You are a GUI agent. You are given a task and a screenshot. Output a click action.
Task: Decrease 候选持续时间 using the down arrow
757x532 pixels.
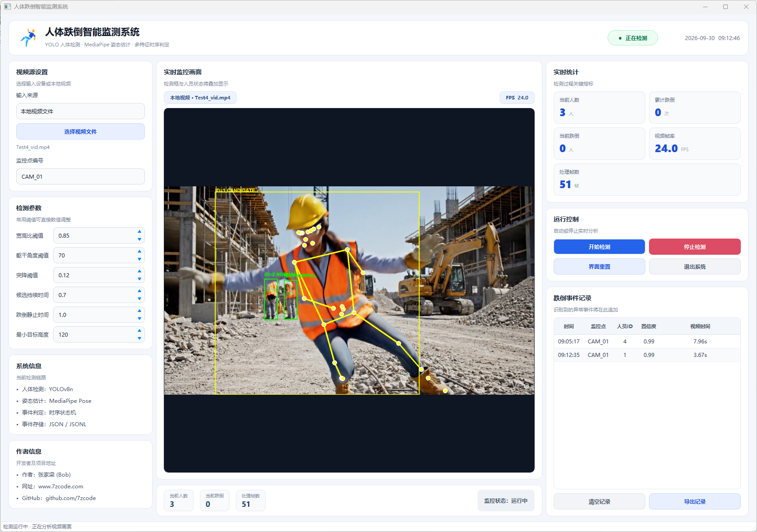(x=140, y=299)
